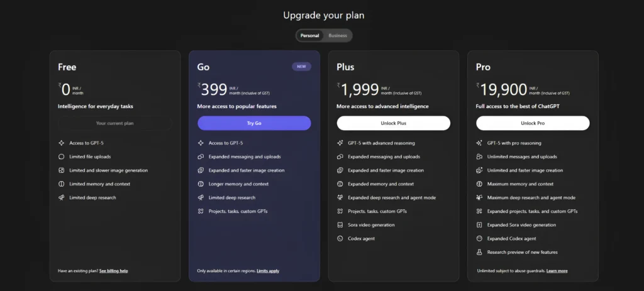Click Go plan's Projects, tasks, custom GPTs icon
The image size is (644, 291).
(x=201, y=211)
